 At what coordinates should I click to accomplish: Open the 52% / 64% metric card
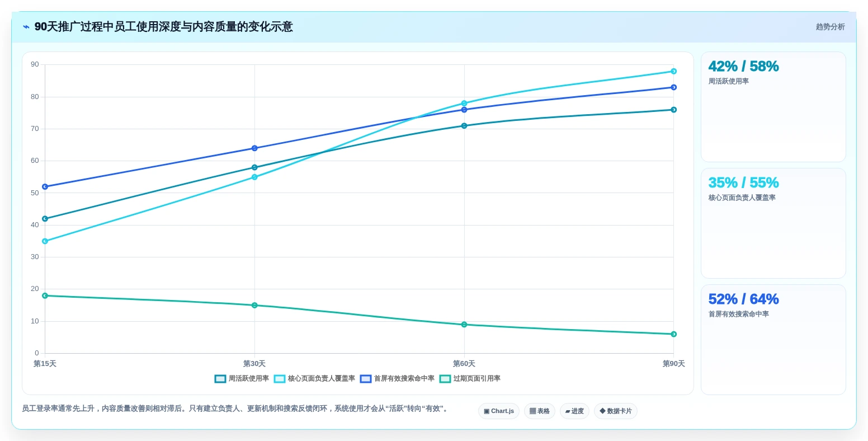click(x=773, y=340)
